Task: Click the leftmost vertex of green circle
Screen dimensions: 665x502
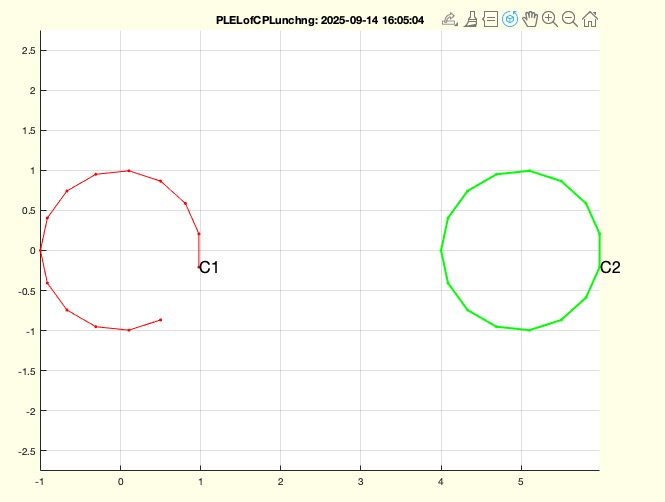Action: pos(441,250)
